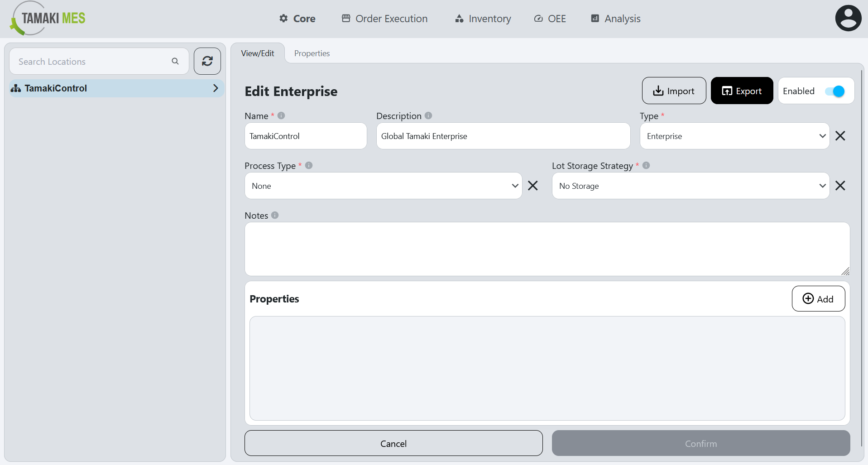The width and height of the screenshot is (868, 465).
Task: Add a new property
Action: click(818, 298)
